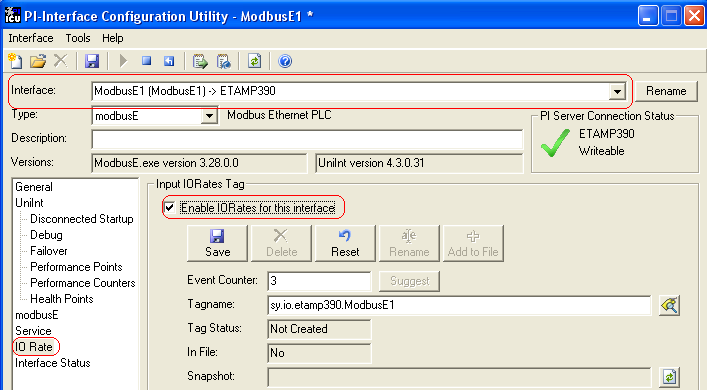The image size is (707, 390).
Task: Click the ModbusE.exe version 3.28.0.0 field
Action: 199,163
